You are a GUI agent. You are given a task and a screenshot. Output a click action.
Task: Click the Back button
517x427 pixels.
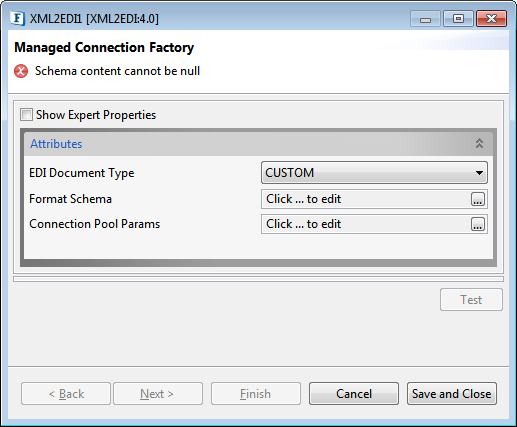pyautogui.click(x=66, y=394)
